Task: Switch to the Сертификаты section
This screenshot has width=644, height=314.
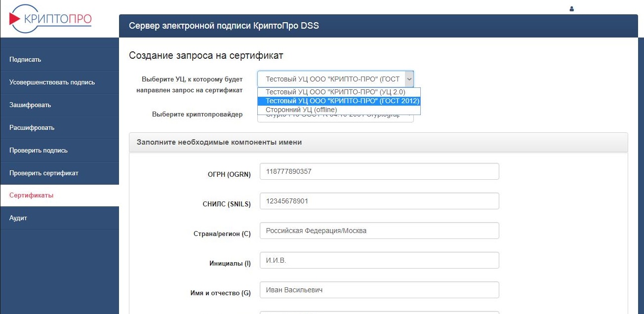Action: click(31, 196)
